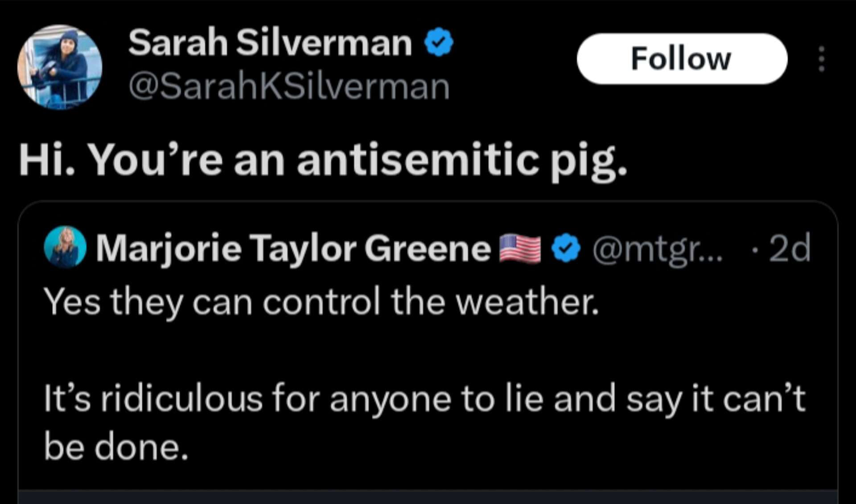Click the word "antisemitic" in the main tweet

[x=418, y=160]
